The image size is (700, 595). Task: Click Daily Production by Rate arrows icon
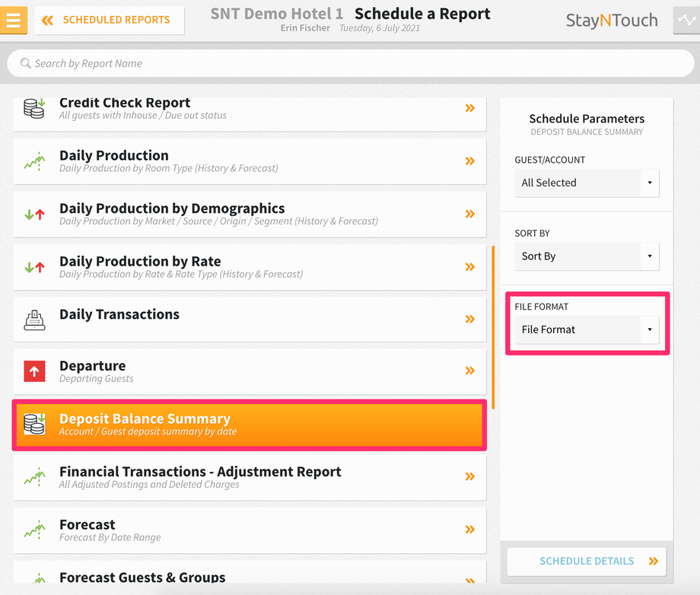point(34,267)
